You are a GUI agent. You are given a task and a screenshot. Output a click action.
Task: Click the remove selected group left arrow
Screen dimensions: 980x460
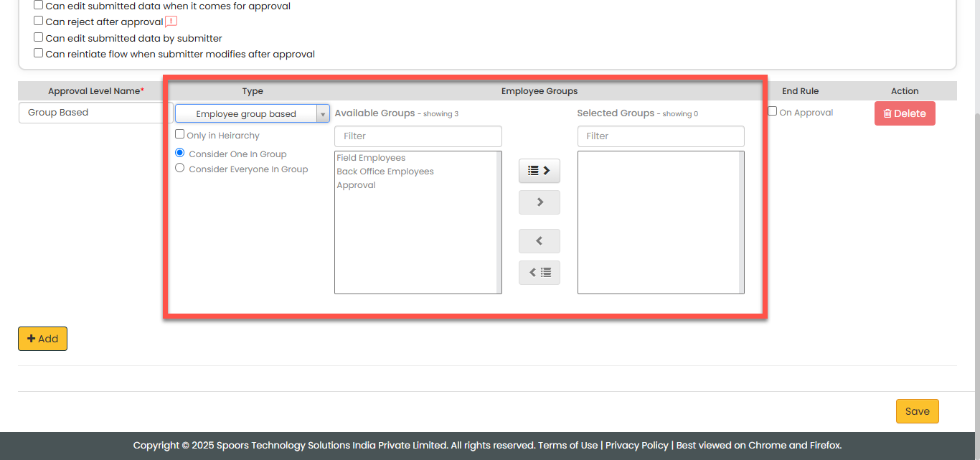coord(539,241)
